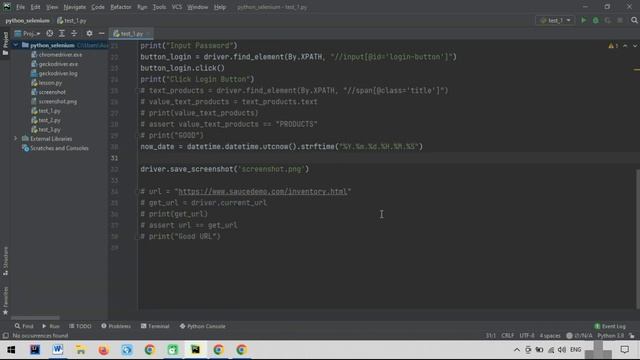Select test_2.py in project tree
Image resolution: width=640 pixels, height=360 pixels.
pyautogui.click(x=46, y=120)
